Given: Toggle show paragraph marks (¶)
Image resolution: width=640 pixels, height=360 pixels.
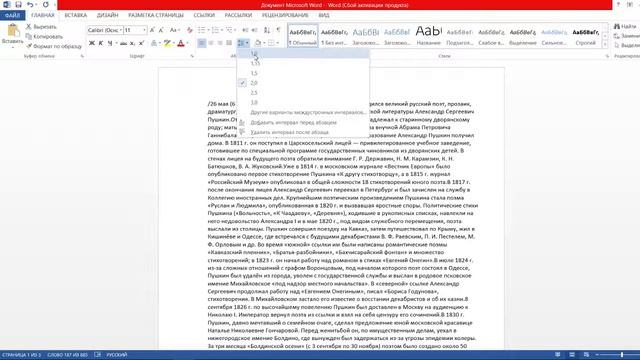Looking at the screenshot, I should (279, 30).
